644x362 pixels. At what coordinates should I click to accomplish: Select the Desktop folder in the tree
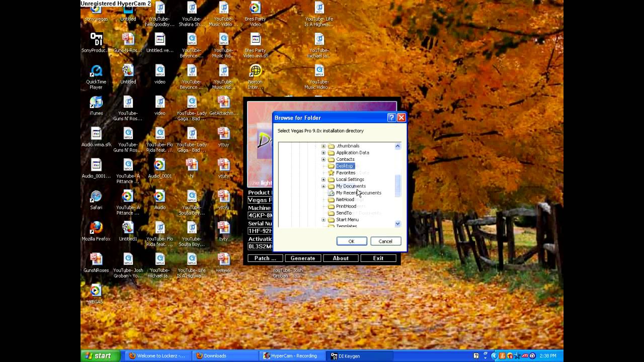pyautogui.click(x=345, y=166)
